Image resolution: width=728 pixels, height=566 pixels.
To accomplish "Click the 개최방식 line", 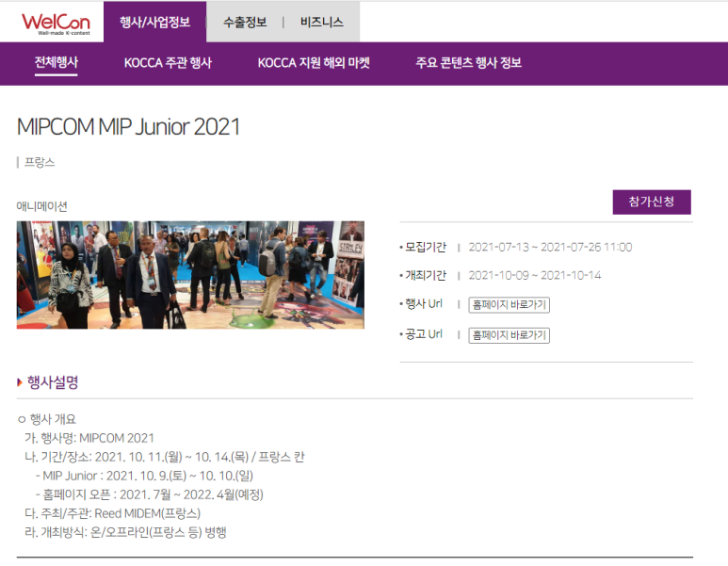I will point(125,533).
